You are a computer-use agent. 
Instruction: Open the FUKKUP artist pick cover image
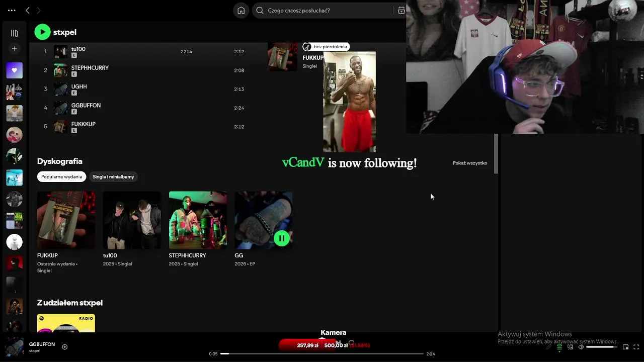point(283,57)
